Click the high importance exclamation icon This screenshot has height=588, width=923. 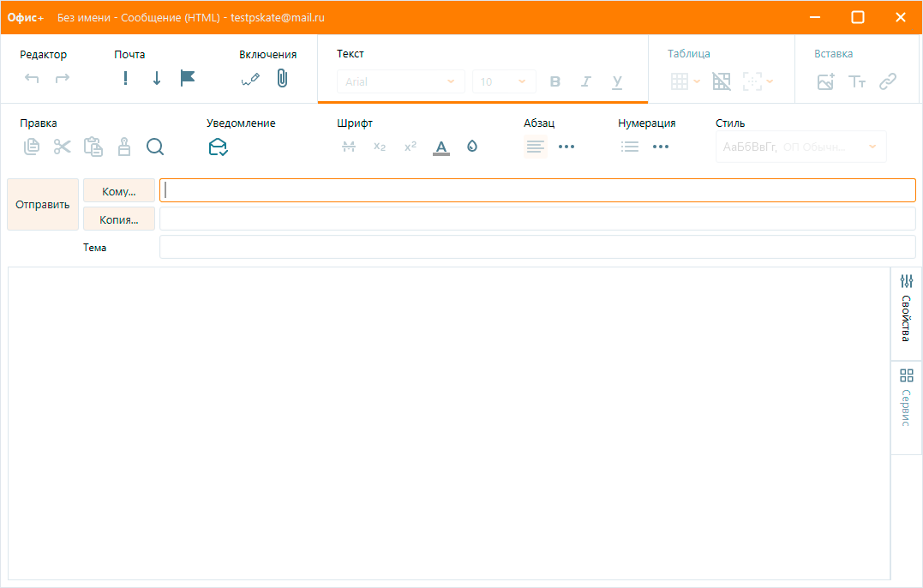click(126, 79)
